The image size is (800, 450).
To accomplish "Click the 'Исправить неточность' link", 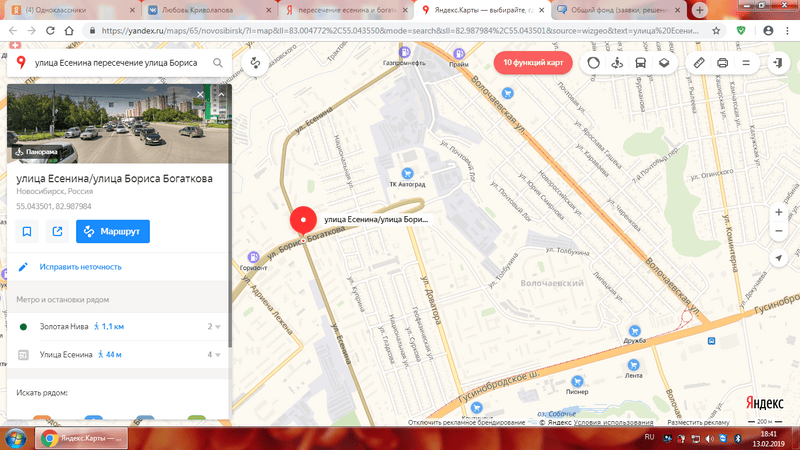I will tap(81, 267).
